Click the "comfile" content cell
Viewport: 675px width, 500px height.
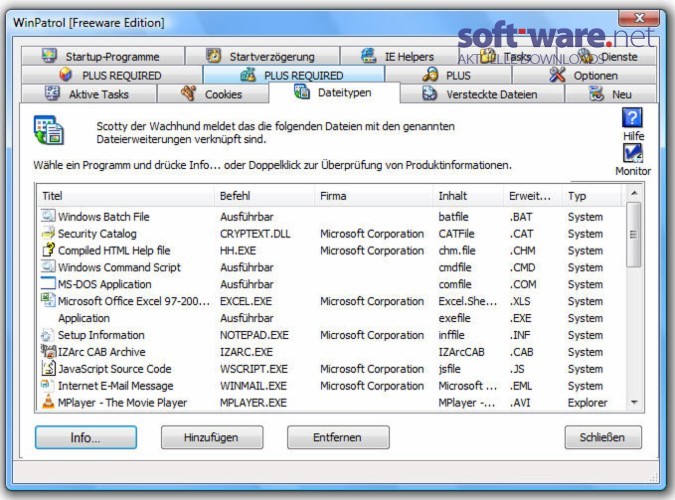[455, 284]
